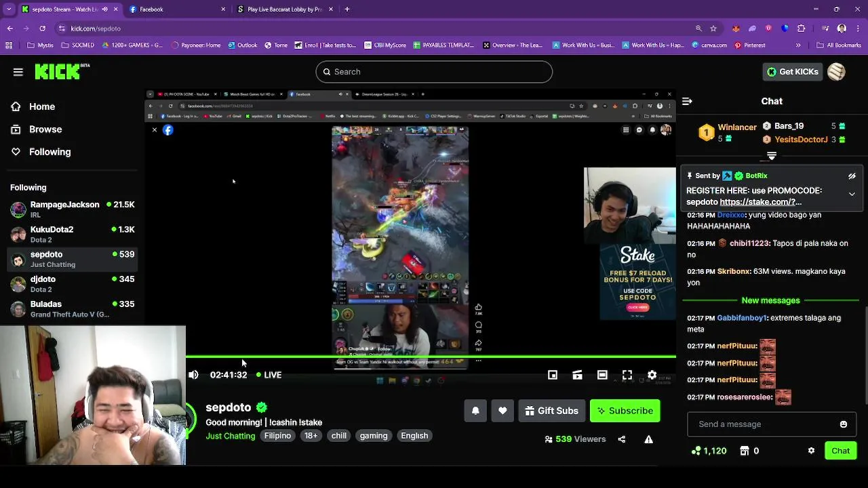Report the stream with warning icon
The image size is (868, 488).
coord(649,439)
